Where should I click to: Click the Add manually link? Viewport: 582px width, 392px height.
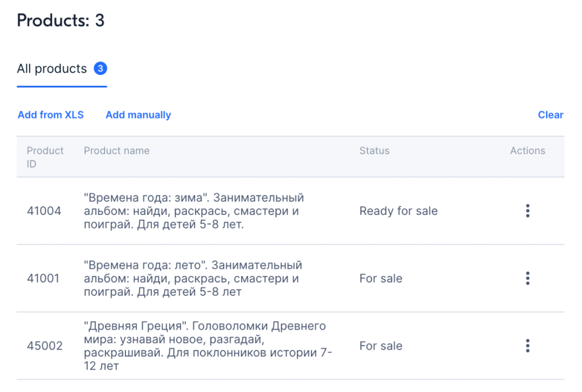point(138,115)
